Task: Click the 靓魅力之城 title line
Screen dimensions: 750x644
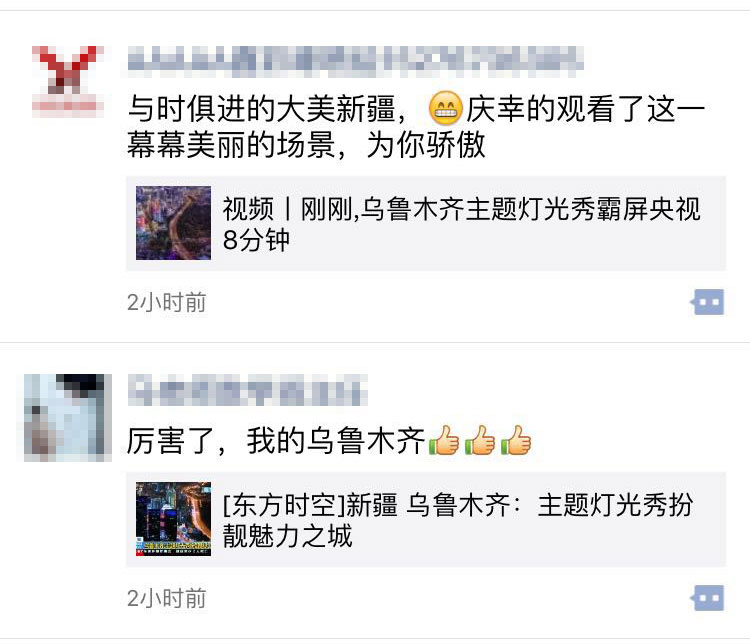Action: (x=287, y=536)
